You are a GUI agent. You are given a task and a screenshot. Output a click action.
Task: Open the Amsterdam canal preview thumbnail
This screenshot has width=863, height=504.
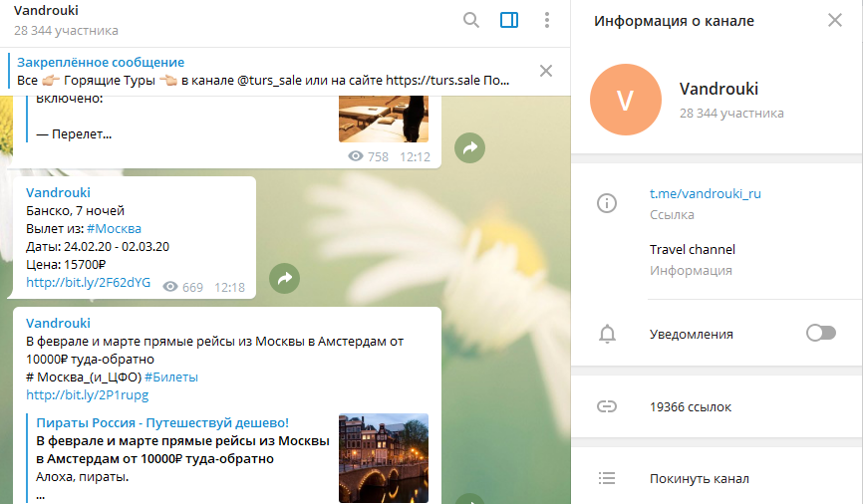(x=384, y=458)
